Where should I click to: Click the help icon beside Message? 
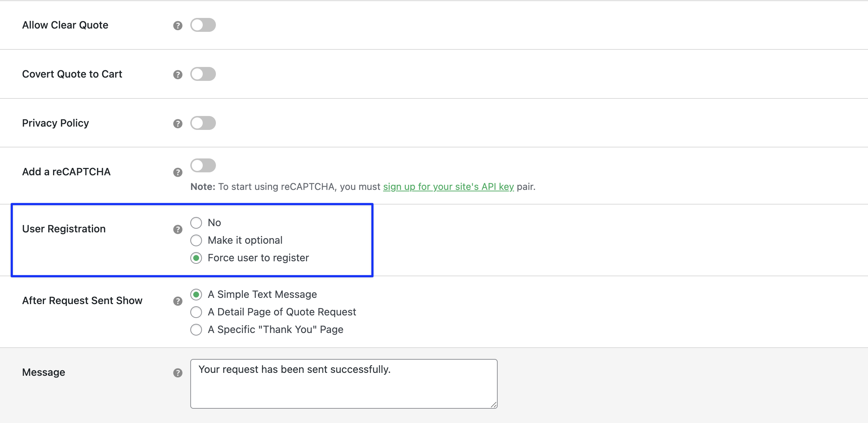tap(178, 373)
